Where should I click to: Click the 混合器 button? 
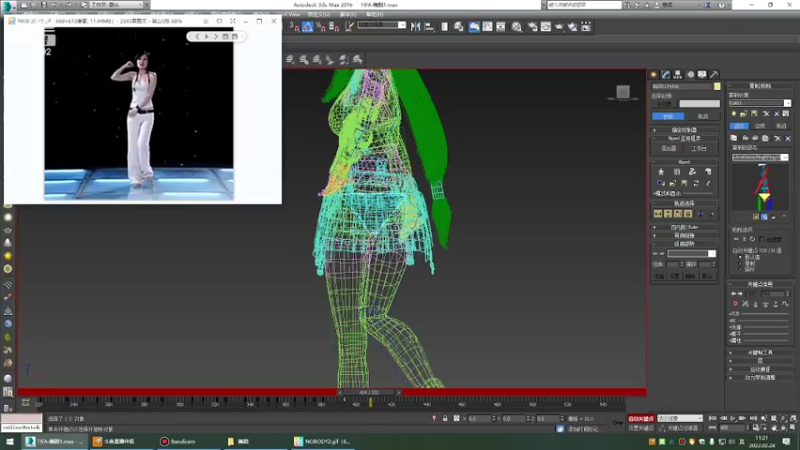click(668, 148)
